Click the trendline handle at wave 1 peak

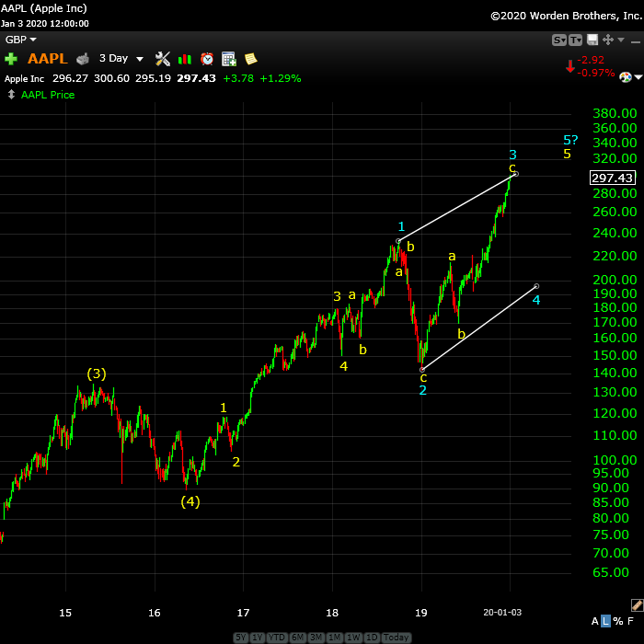click(x=398, y=241)
